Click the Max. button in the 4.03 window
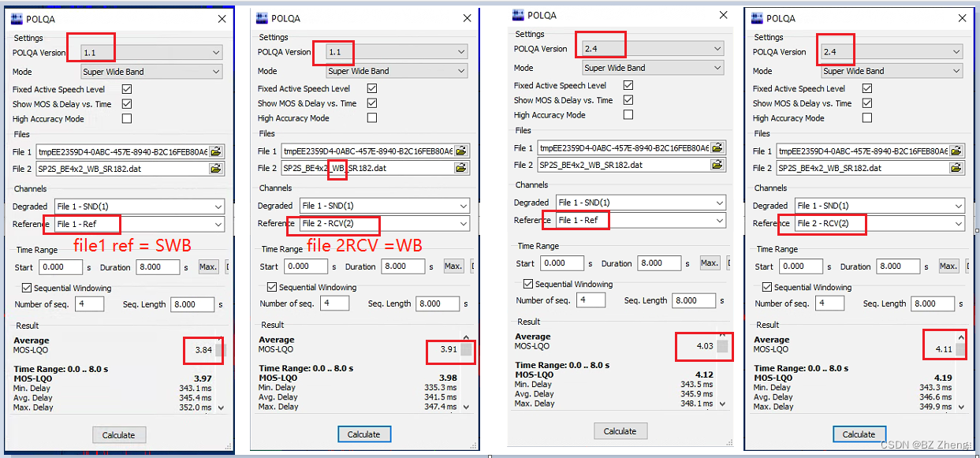 coord(710,263)
